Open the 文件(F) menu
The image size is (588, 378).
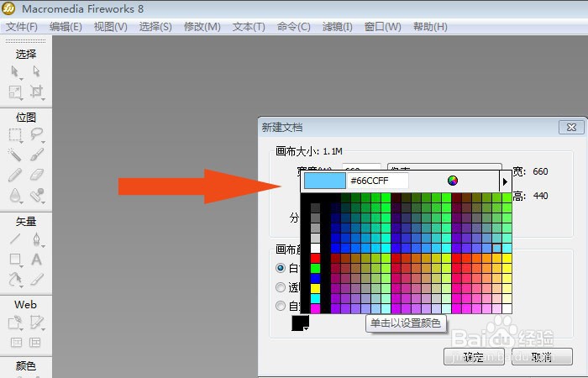[21, 27]
